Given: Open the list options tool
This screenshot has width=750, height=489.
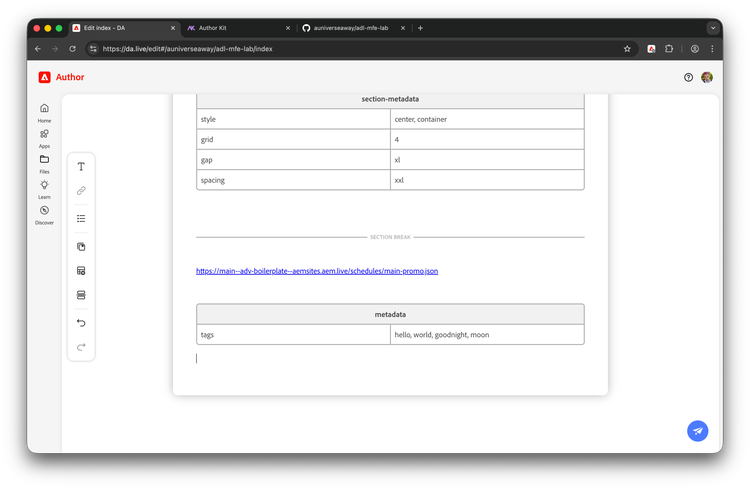Looking at the screenshot, I should click(81, 218).
